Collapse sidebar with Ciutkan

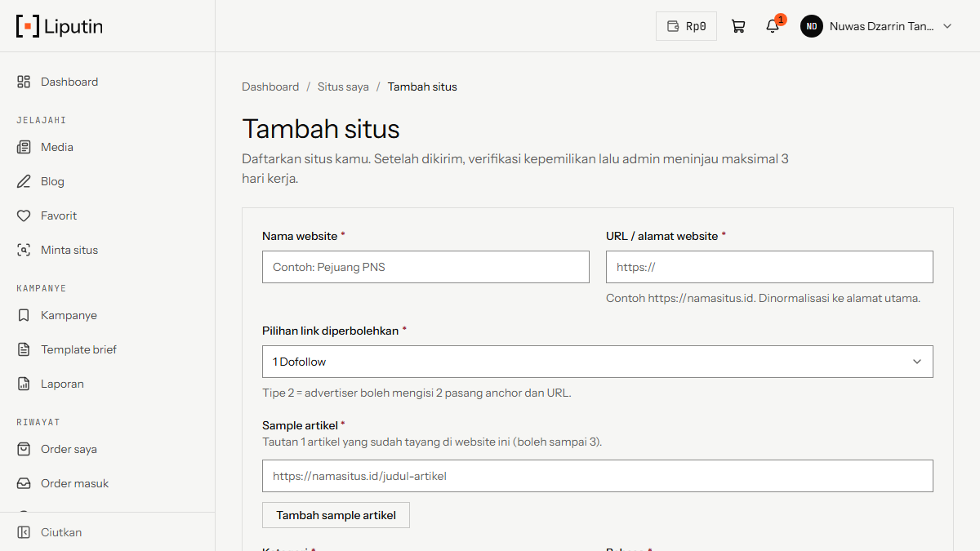[107, 532]
